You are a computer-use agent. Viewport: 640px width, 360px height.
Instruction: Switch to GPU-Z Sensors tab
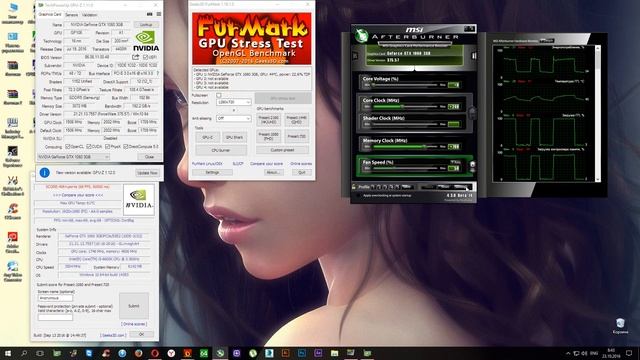click(71, 15)
